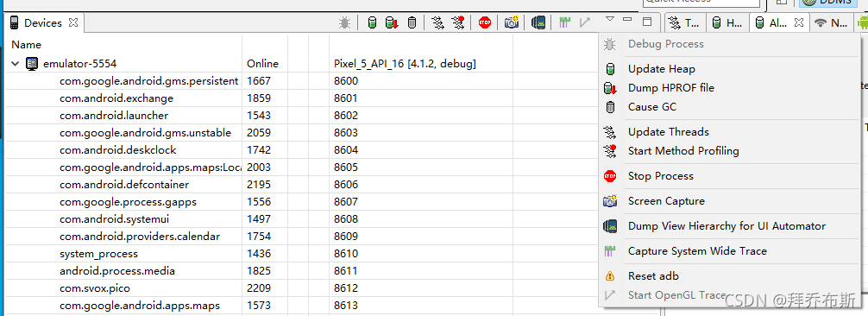The image size is (868, 316).
Task: Click the Cause GC trash-can toolbar icon
Action: click(x=412, y=22)
